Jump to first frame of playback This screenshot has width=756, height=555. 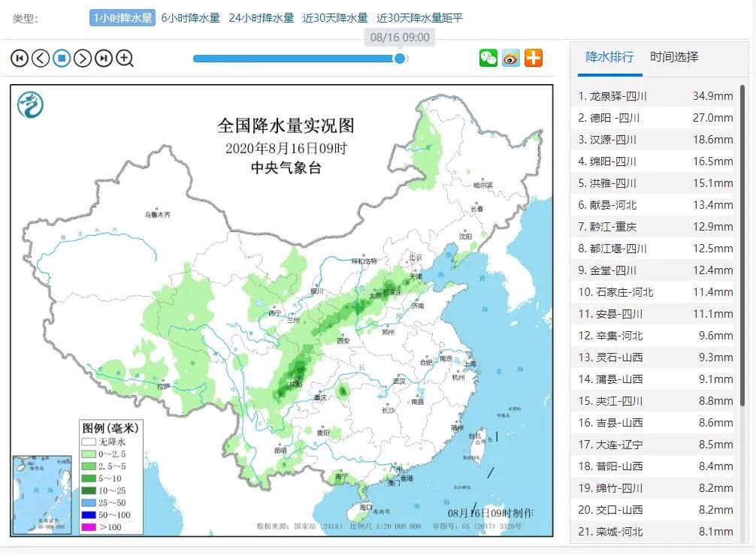coord(20,59)
